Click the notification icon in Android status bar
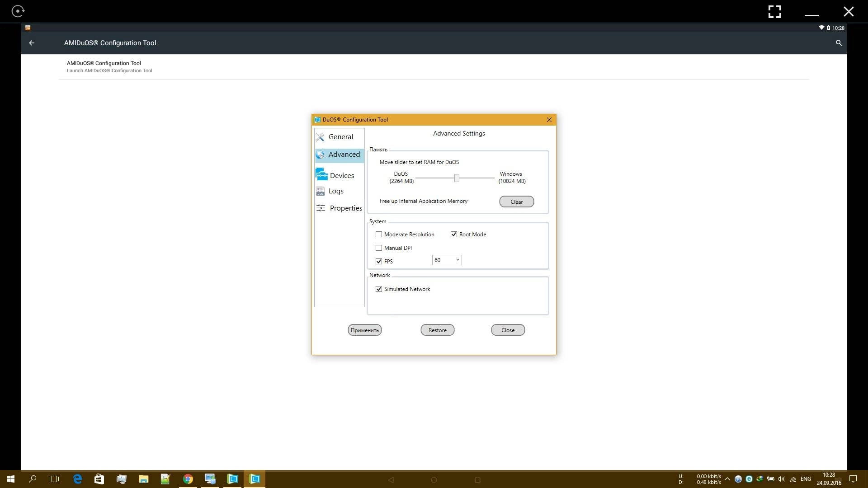Viewport: 868px width, 488px height. tap(28, 28)
